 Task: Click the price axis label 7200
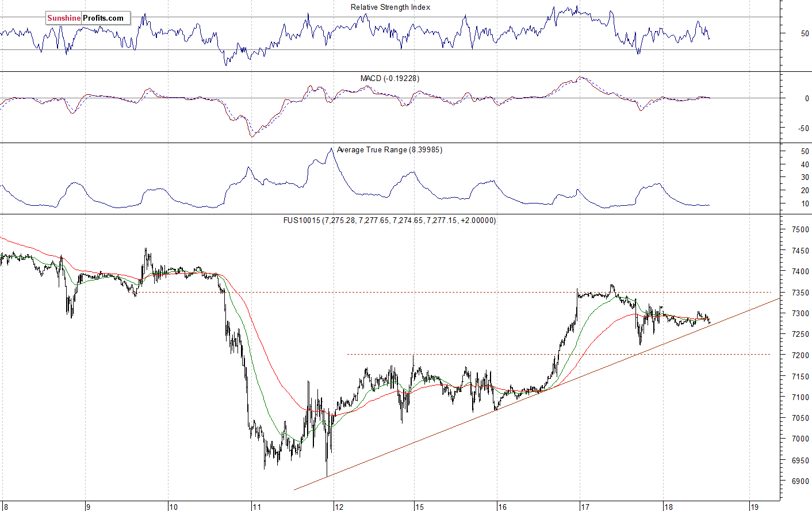[800, 356]
